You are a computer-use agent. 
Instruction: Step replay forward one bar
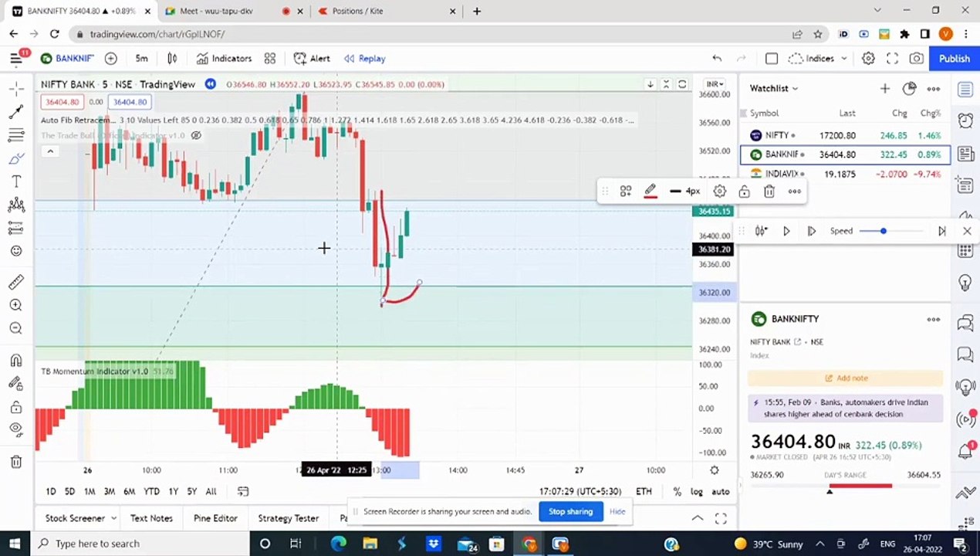811,231
